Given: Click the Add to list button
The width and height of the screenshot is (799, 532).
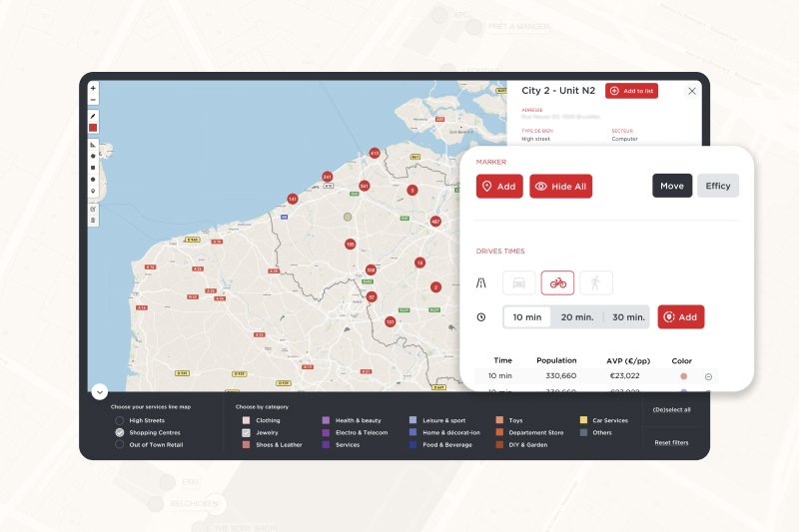Looking at the screenshot, I should click(x=631, y=91).
